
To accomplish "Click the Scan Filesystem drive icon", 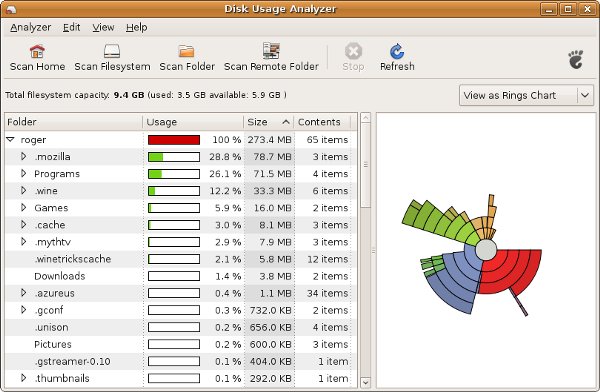I will (112, 51).
